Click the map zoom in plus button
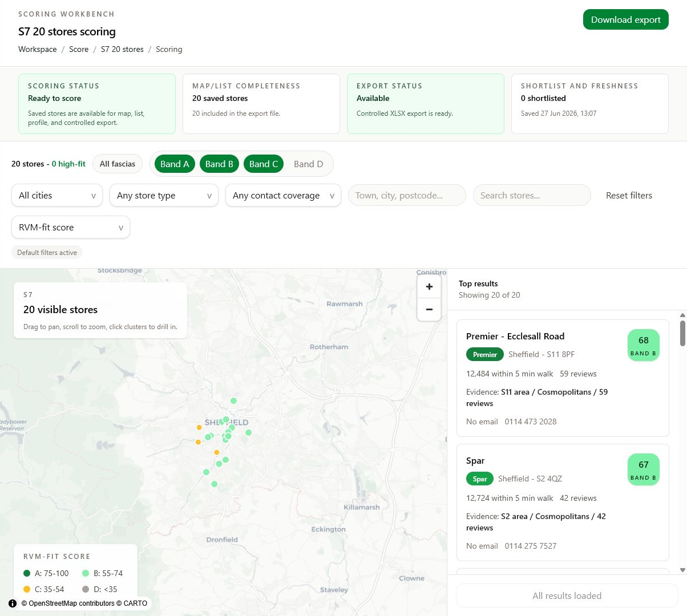687x616 pixels. point(429,287)
